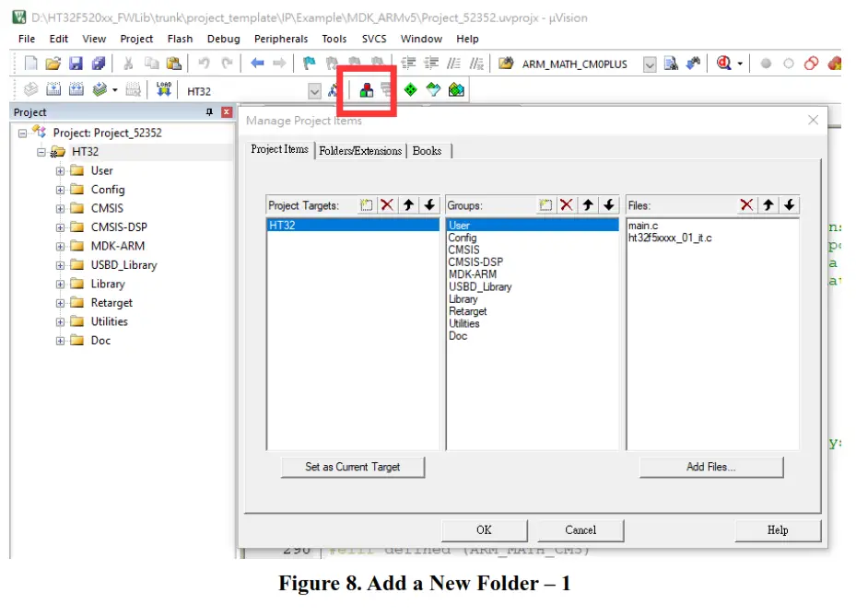
Task: Click the Set as Current Target button
Action: click(353, 467)
